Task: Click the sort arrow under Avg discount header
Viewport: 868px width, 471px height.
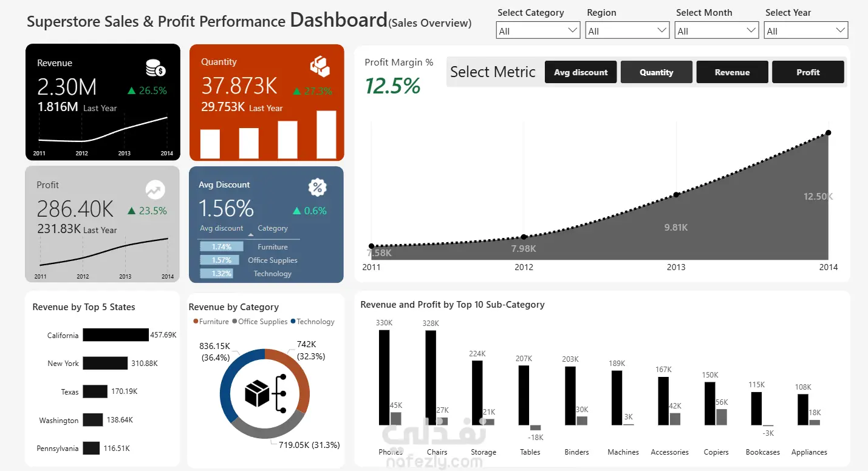Action: pos(251,235)
